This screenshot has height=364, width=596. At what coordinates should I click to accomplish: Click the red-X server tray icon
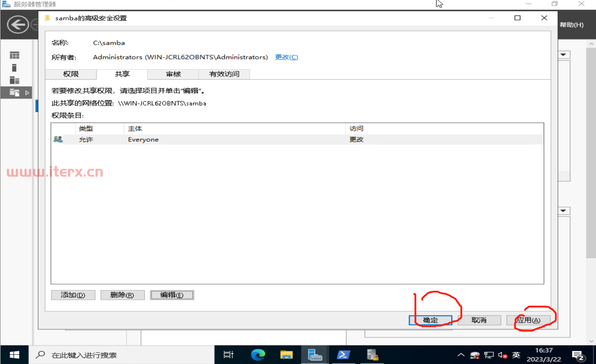coord(475,355)
